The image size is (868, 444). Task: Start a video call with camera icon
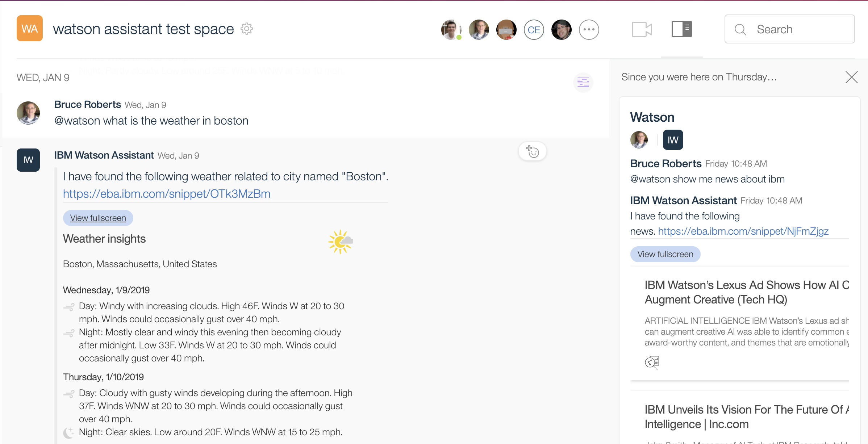pos(642,29)
